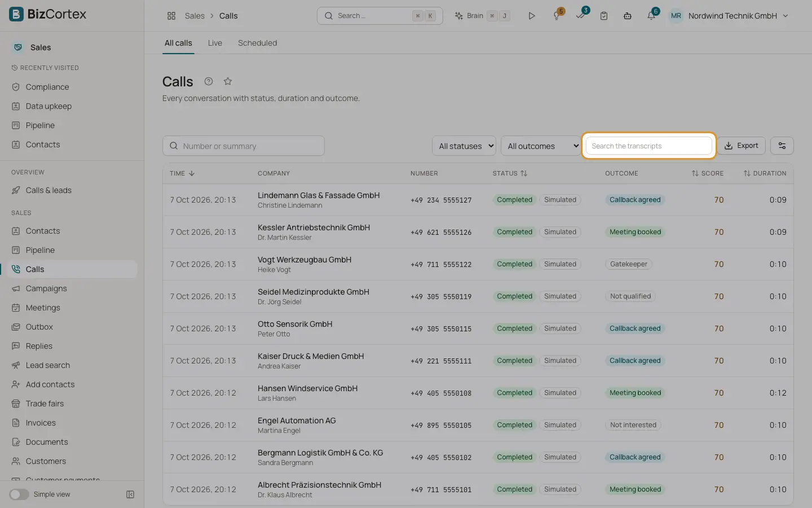Open the All outcomes dropdown
Screen dimensions: 812x508
click(x=541, y=146)
